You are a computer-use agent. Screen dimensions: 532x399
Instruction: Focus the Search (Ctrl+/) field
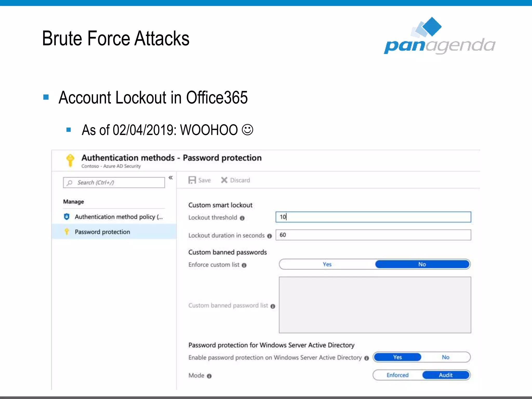point(114,182)
